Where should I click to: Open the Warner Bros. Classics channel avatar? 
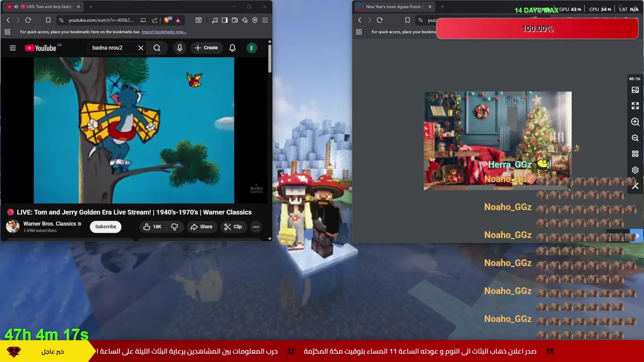point(13,226)
